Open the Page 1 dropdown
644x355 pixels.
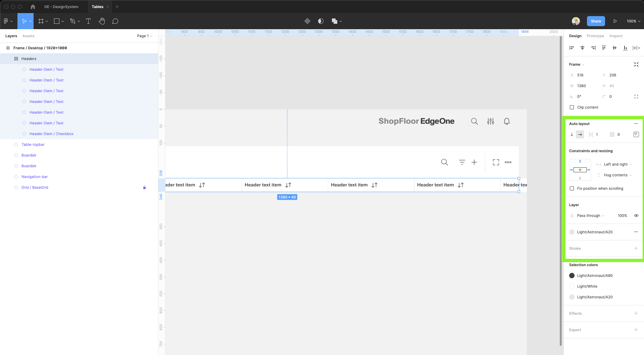pyautogui.click(x=145, y=36)
